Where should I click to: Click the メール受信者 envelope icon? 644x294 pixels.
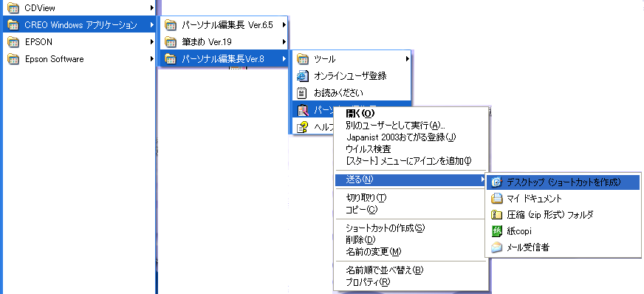click(496, 247)
